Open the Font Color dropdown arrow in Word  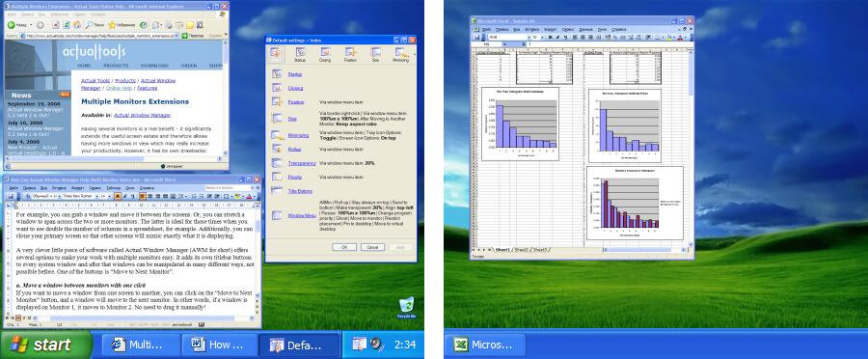(254, 196)
